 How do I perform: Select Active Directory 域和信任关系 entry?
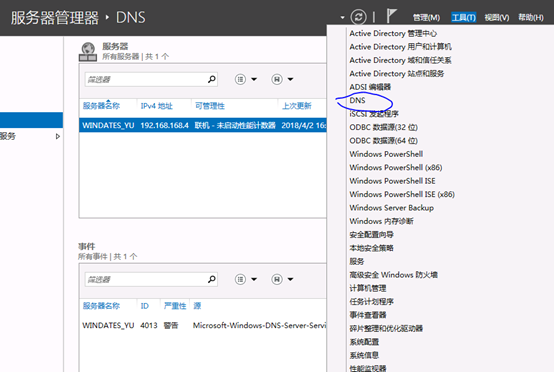[x=400, y=60]
